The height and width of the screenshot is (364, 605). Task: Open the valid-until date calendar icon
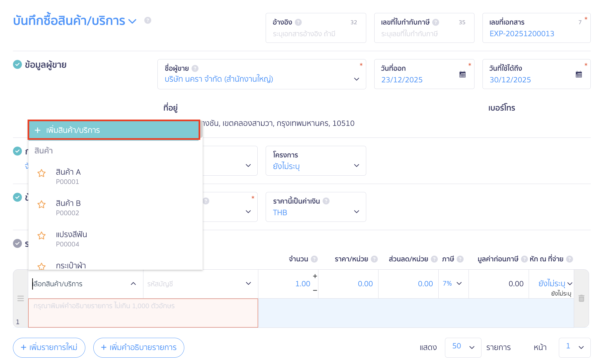coord(578,74)
